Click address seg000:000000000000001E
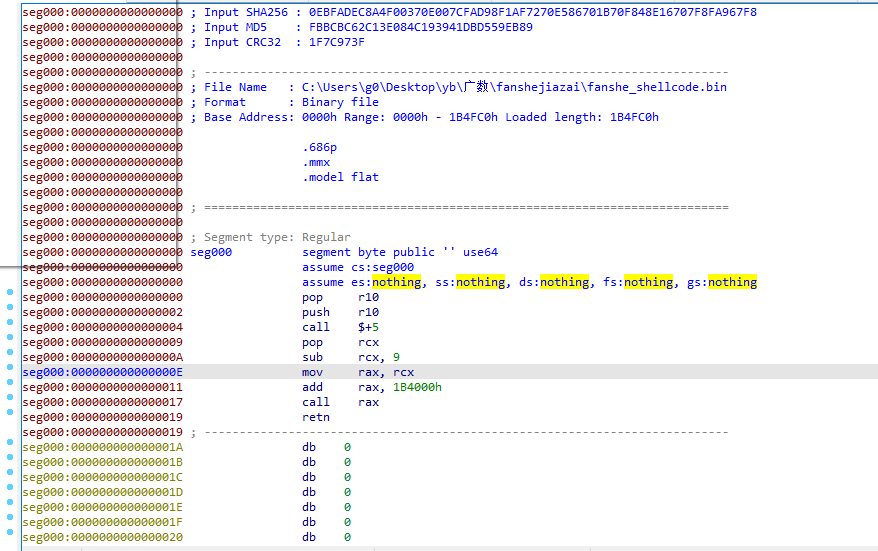Image resolution: width=878 pixels, height=551 pixels. 102,507
